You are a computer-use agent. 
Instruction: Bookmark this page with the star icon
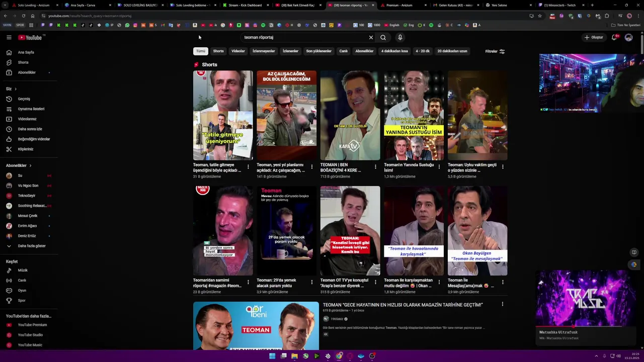(x=540, y=16)
